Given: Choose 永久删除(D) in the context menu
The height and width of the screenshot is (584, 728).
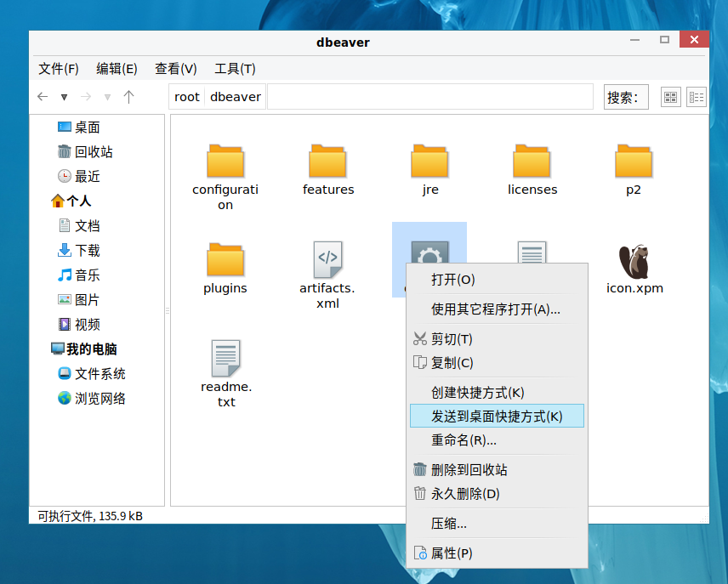Looking at the screenshot, I should (497, 494).
